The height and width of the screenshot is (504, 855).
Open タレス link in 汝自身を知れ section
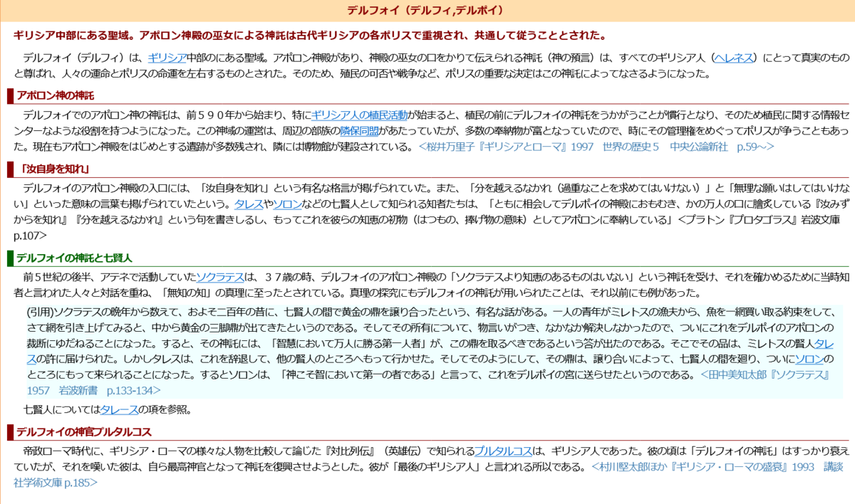click(249, 204)
